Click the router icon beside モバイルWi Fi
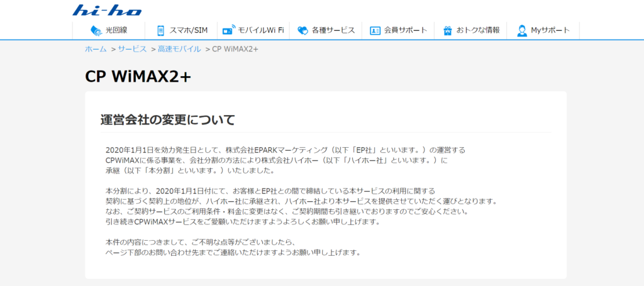The height and width of the screenshot is (286, 644). tap(228, 30)
